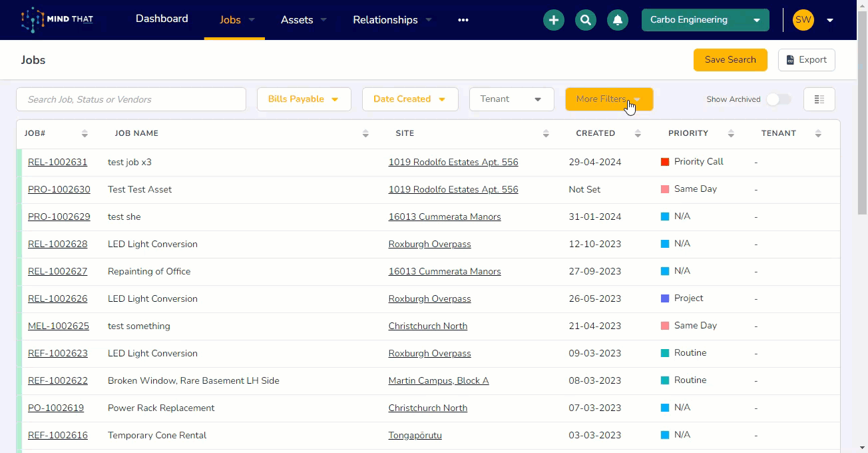868x453 pixels.
Task: Toggle Show Archived switch
Action: pos(777,99)
